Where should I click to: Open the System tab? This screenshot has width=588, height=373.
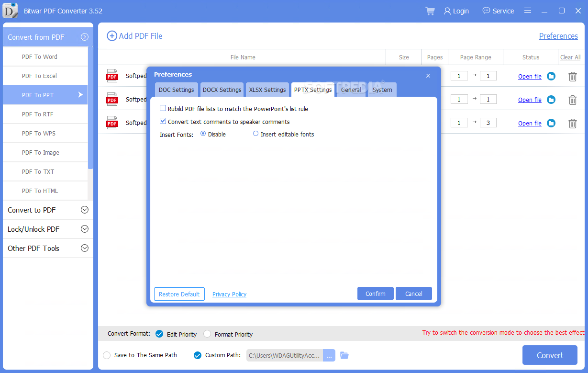(x=382, y=90)
